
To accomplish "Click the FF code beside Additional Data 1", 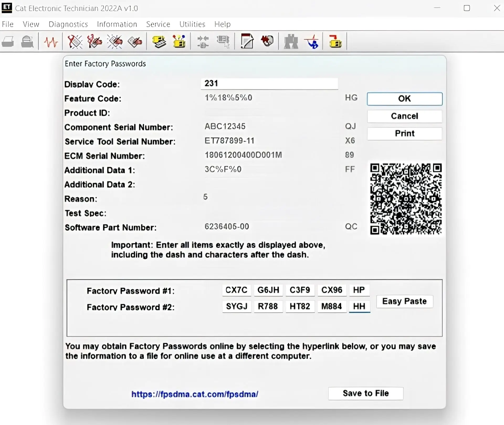I will pos(350,169).
